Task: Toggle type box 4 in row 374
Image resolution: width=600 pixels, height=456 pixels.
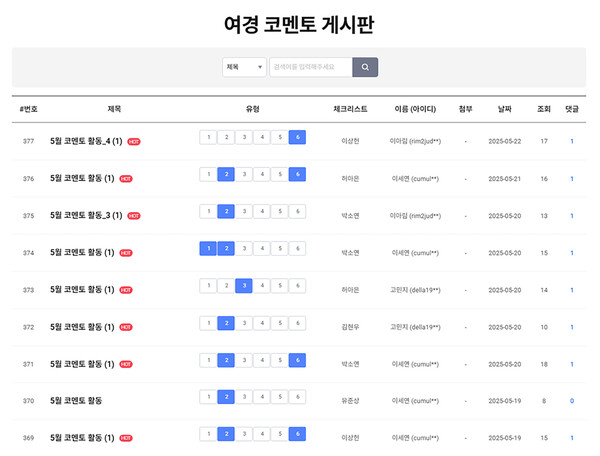Action: pos(262,249)
